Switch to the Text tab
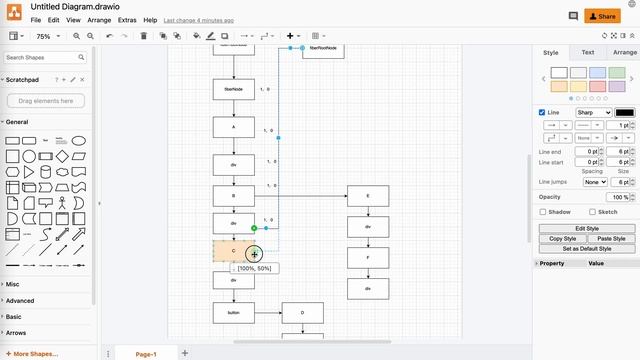The height and width of the screenshot is (360, 640). [588, 52]
